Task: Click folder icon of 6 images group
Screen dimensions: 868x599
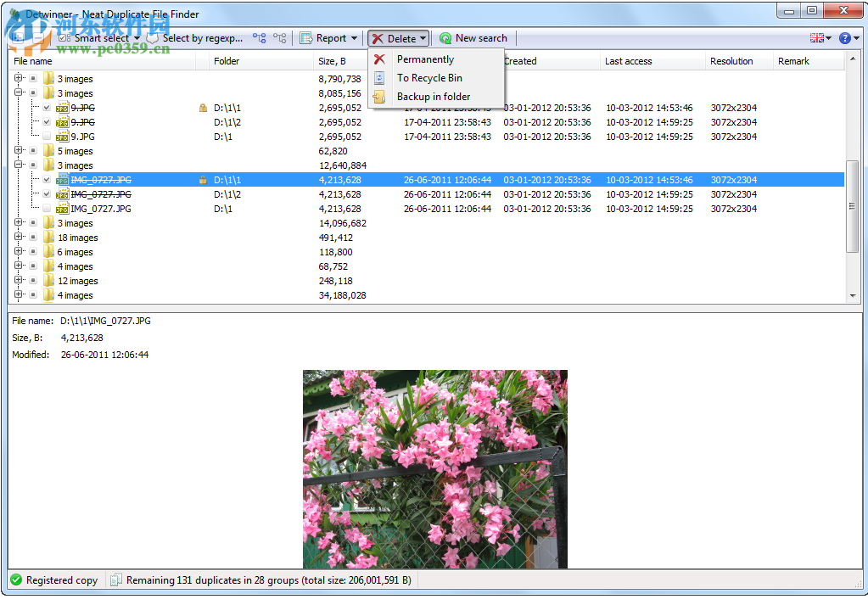Action: (x=48, y=251)
